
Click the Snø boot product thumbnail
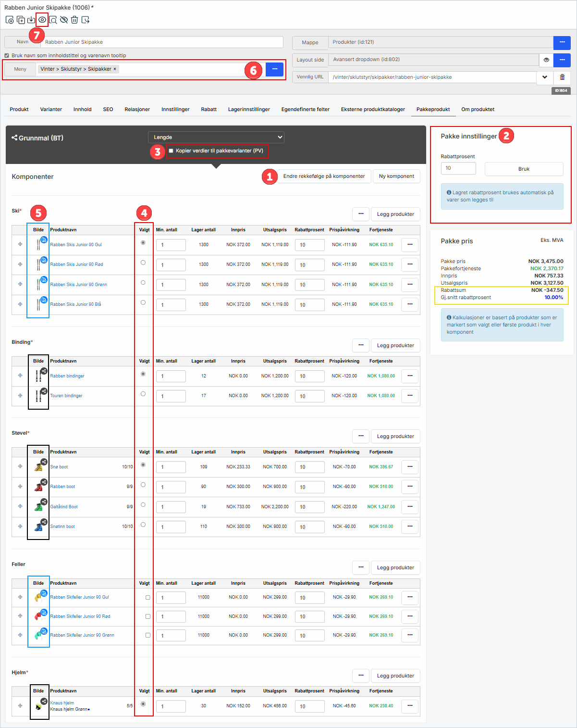coord(38,467)
